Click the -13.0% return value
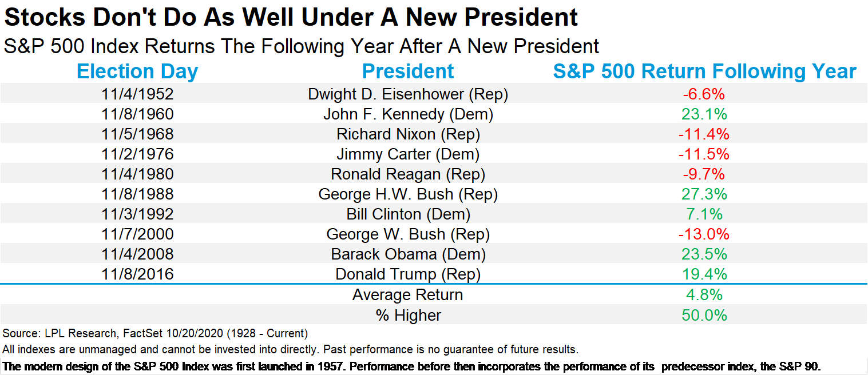This screenshot has width=868, height=375. pyautogui.click(x=704, y=234)
